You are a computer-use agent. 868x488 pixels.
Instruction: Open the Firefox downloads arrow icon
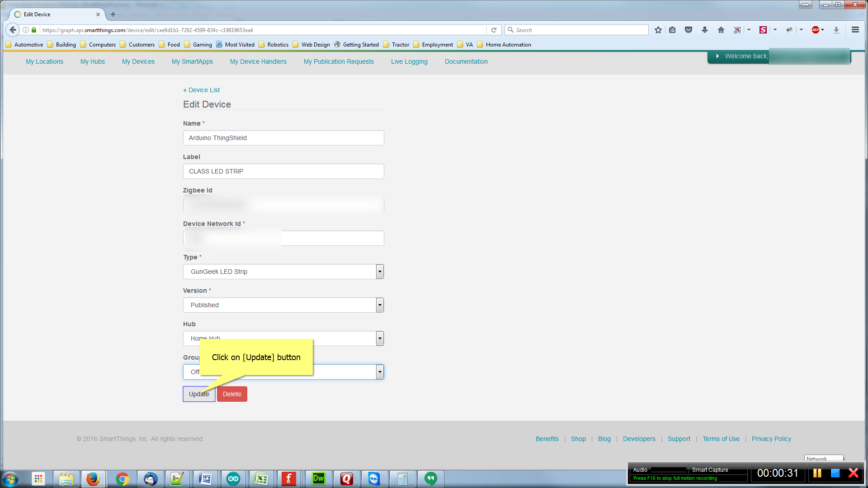point(704,30)
